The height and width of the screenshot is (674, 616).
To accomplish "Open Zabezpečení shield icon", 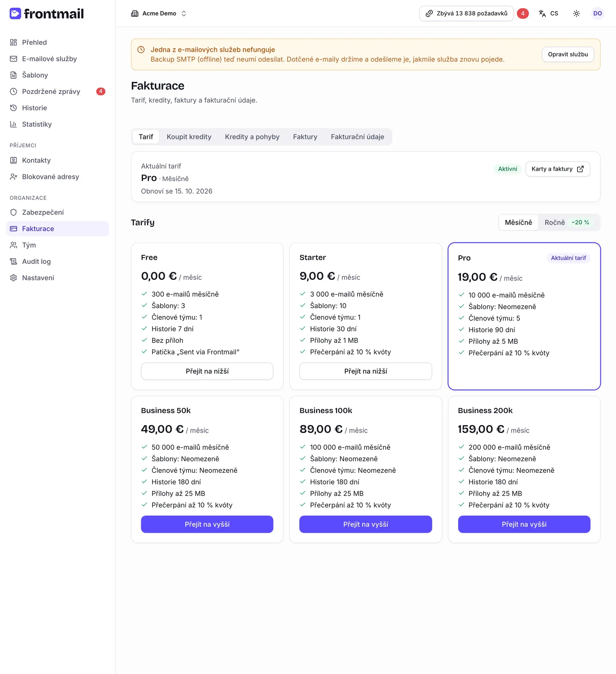I will [x=13, y=212].
